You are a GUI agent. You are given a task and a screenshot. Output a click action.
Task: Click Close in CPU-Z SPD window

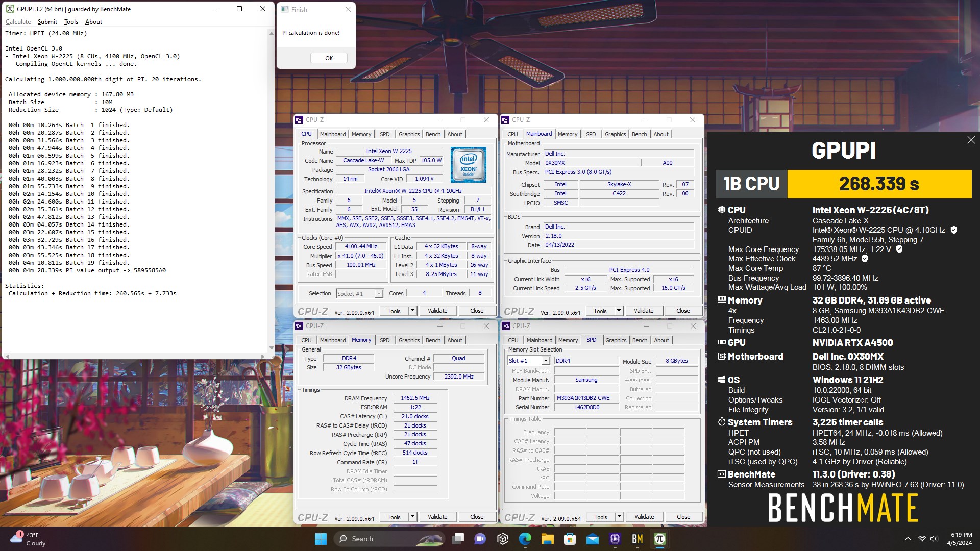pyautogui.click(x=683, y=517)
